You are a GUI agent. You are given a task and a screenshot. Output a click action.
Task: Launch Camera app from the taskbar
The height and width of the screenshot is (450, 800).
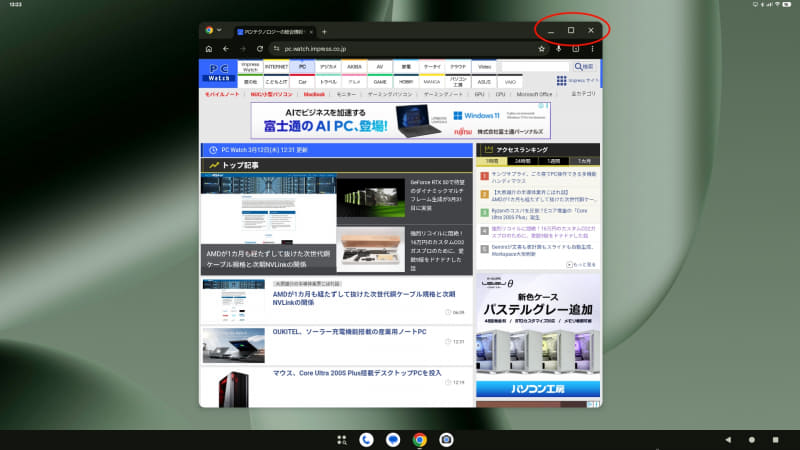(446, 440)
